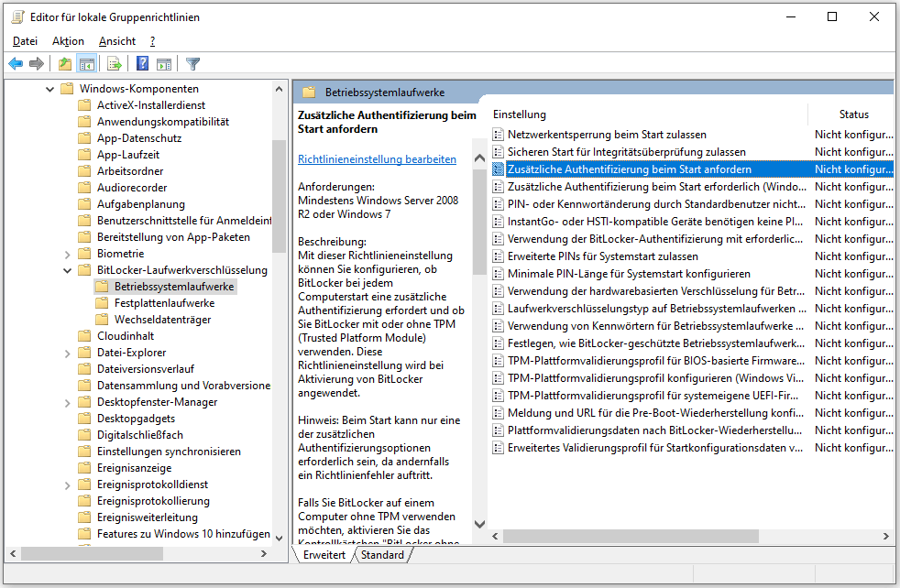The image size is (900, 588).
Task: Click the description pane scroll up arrow
Action: tap(480, 158)
